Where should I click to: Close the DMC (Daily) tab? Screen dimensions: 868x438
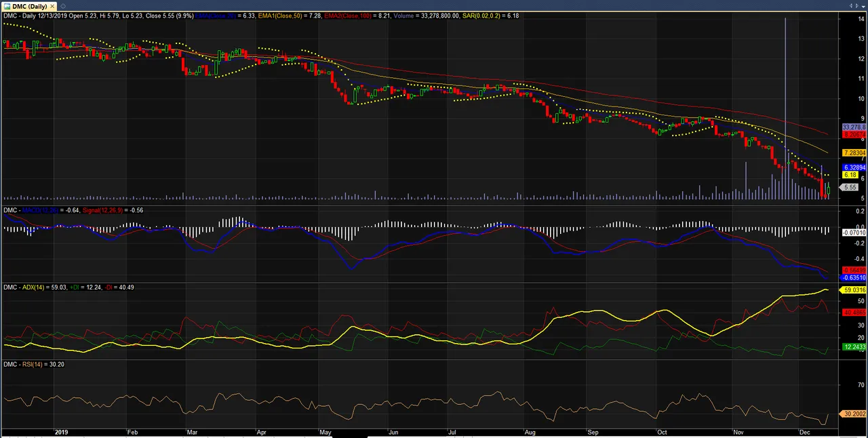pyautogui.click(x=53, y=6)
